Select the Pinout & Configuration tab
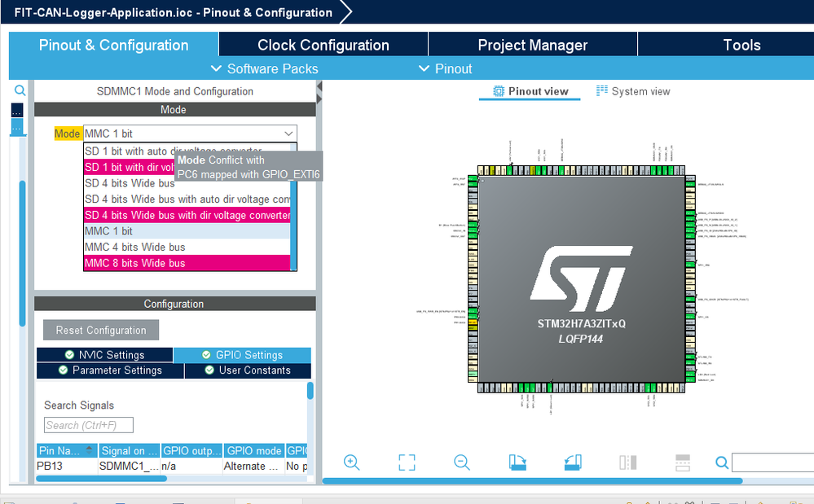814x504 pixels. [x=114, y=45]
